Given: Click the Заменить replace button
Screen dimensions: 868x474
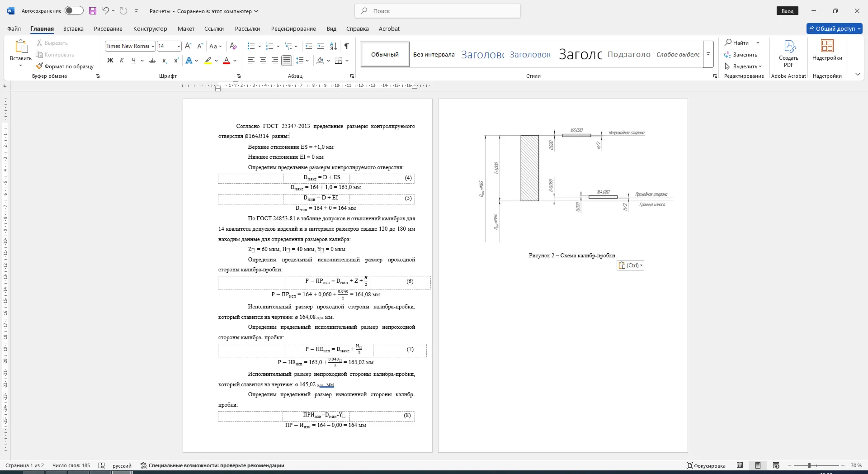Looking at the screenshot, I should coord(741,55).
